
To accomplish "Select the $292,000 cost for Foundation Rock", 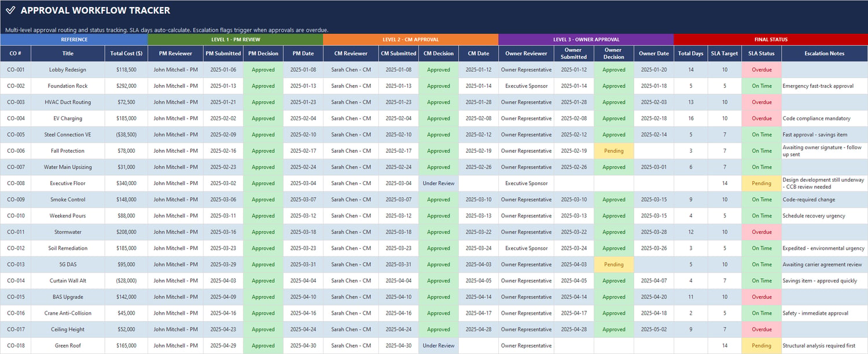I will coord(127,86).
